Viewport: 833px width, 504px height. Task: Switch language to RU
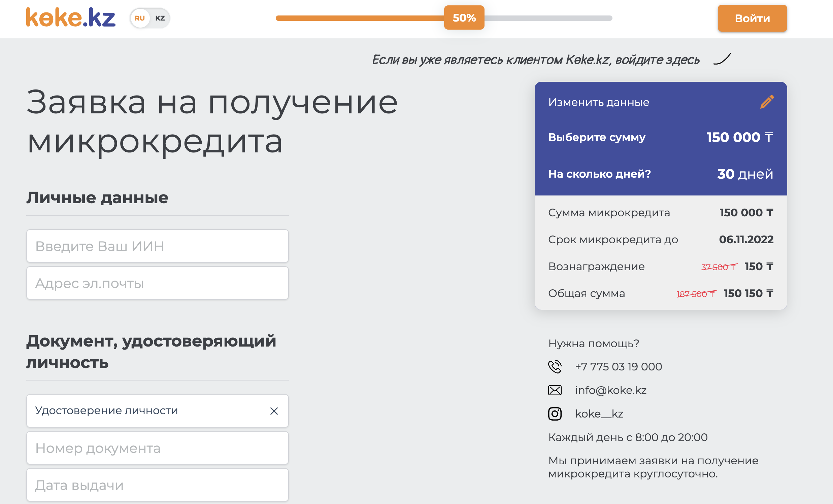coord(140,18)
